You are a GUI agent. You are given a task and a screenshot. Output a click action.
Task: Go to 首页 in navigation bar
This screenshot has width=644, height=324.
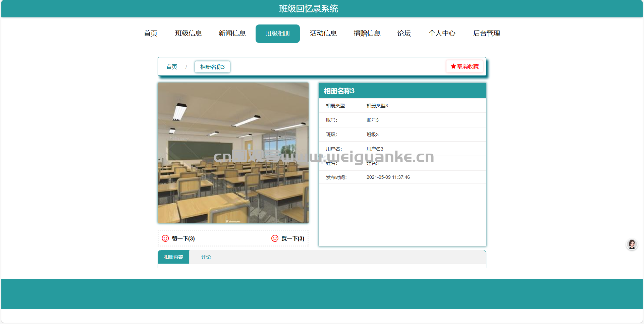tap(151, 33)
